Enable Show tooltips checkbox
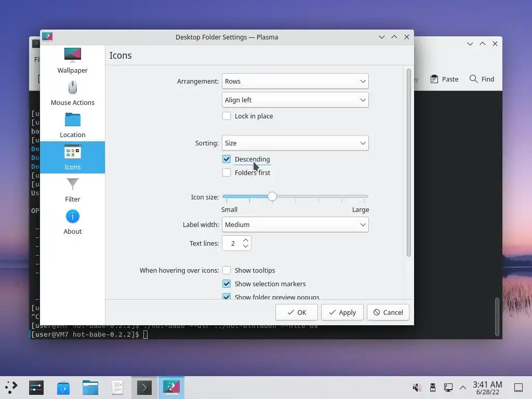Screen dimensions: 532x399 click(x=227, y=270)
